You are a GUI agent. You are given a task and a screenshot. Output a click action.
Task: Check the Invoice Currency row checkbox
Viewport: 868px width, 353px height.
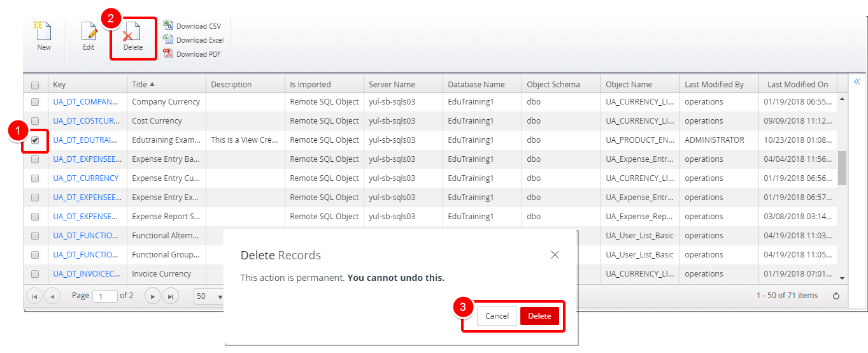[x=35, y=274]
